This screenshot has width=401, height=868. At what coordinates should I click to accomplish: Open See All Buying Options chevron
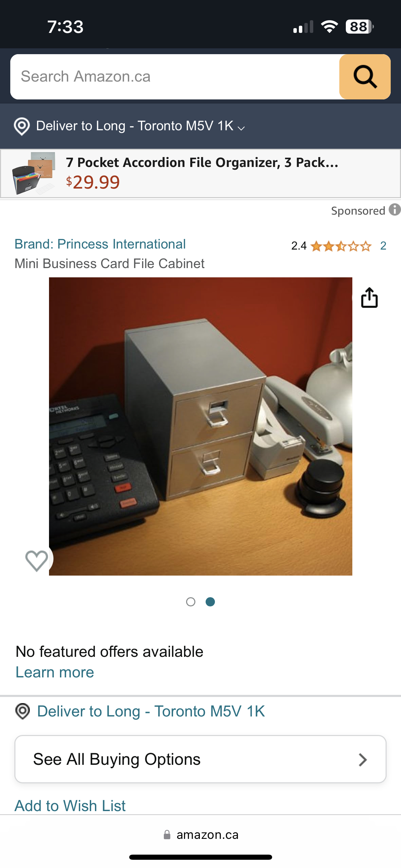[363, 760]
